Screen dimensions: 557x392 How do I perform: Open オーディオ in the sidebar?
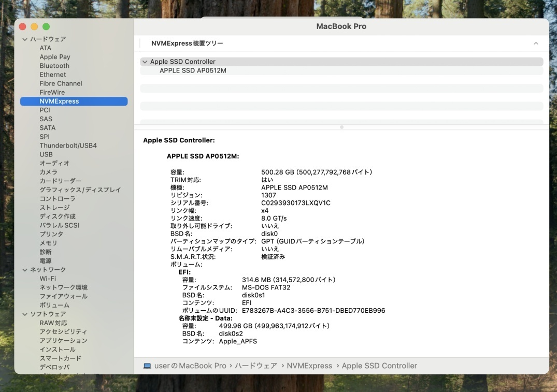click(54, 163)
